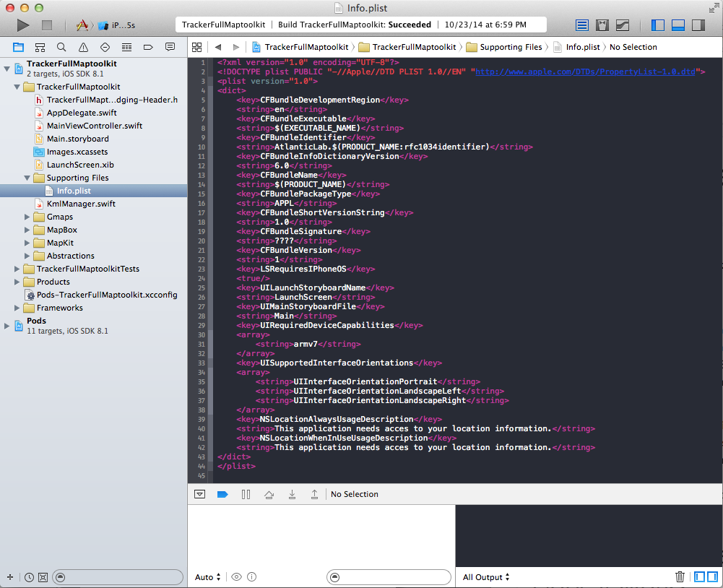Image resolution: width=723 pixels, height=588 pixels.
Task: Click TrackerFullMaptoolkit project in jump bar
Action: 300,47
